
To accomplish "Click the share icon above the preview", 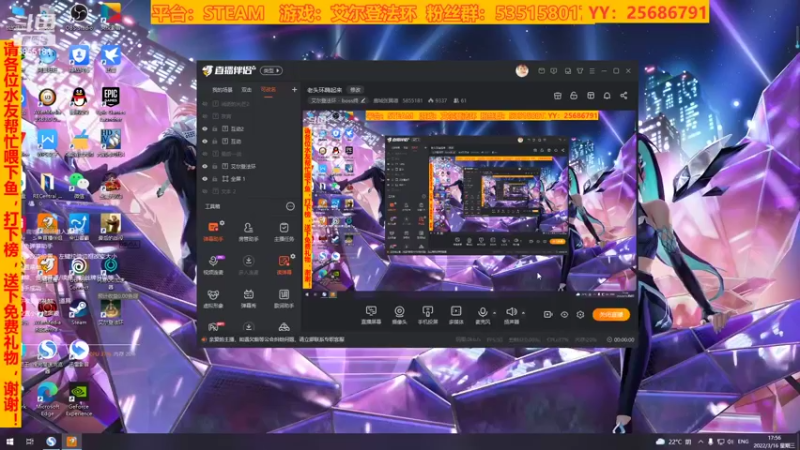I will point(623,95).
